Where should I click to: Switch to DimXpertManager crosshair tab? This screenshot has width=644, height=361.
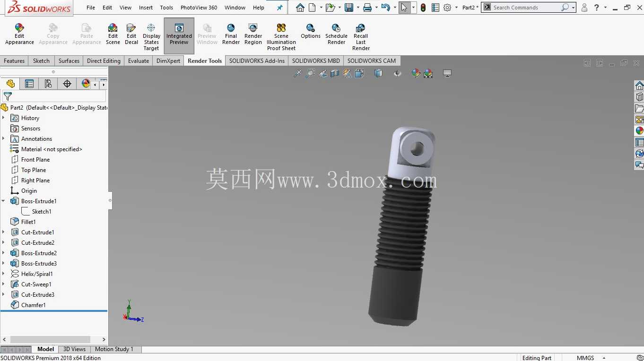point(67,84)
